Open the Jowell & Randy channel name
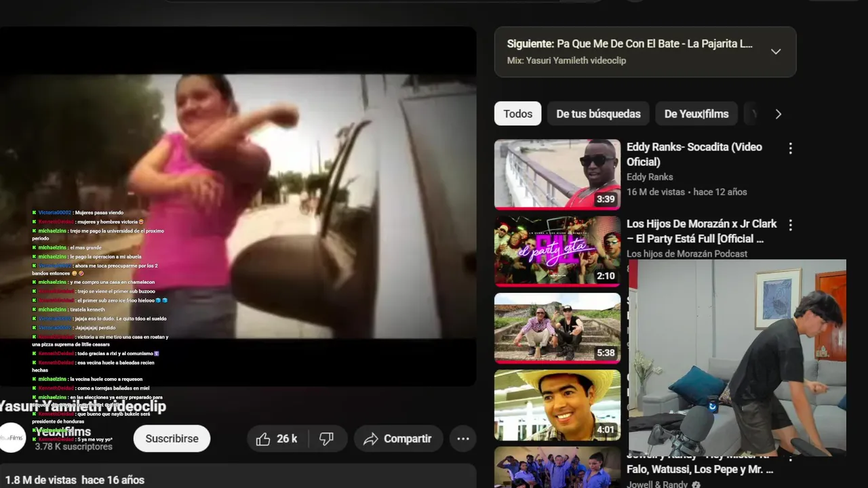868x488 pixels. tap(657, 484)
